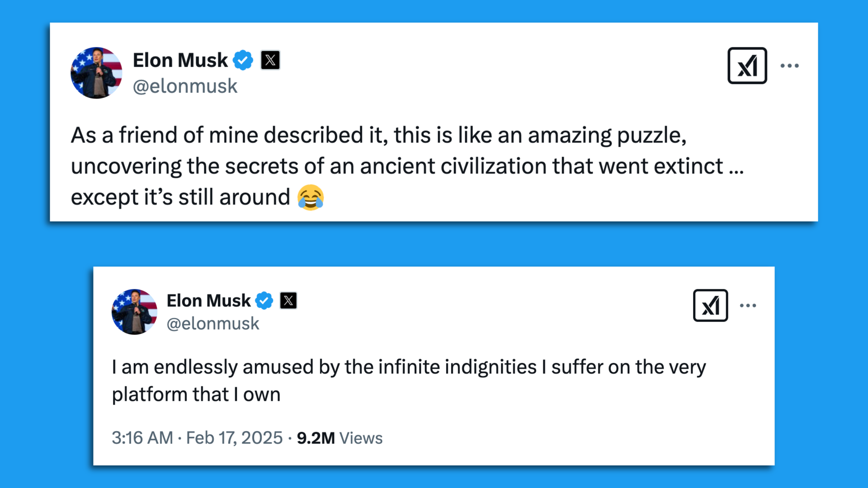
Task: Click the verified checkmark on bottom tweet
Action: (264, 300)
